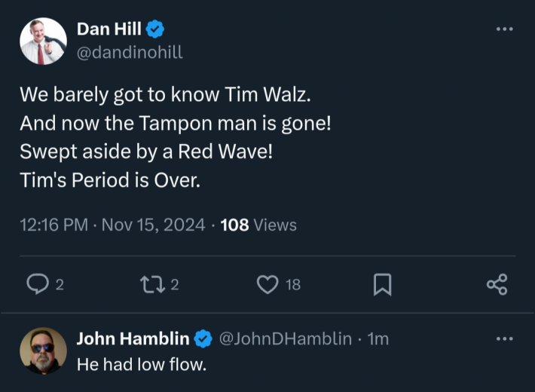
Task: Open the reply icon on Dan Hill's tweet
Action: [38, 284]
